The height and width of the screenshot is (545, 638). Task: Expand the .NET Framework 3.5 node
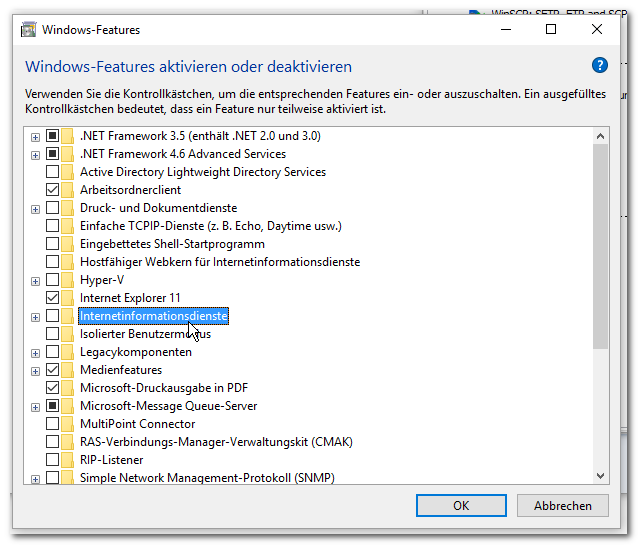35,137
